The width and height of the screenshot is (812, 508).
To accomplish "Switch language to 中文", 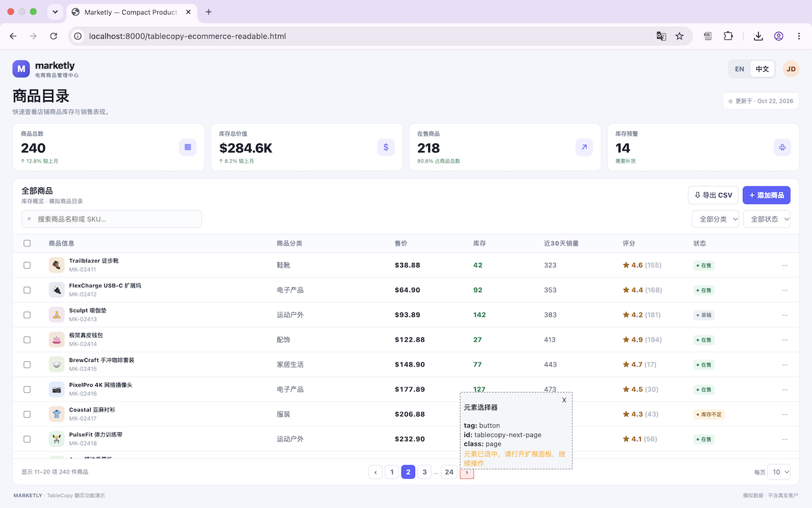I will [762, 69].
